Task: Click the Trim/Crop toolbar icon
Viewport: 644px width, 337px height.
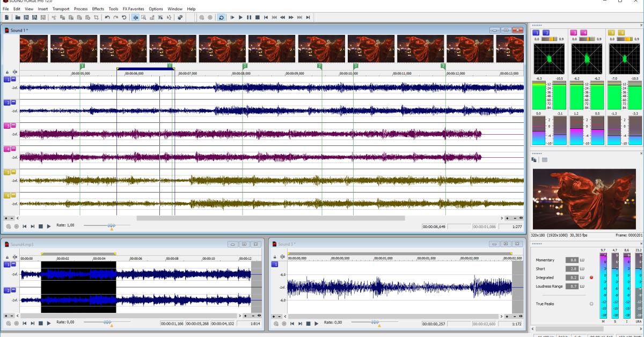Action: (x=97, y=17)
